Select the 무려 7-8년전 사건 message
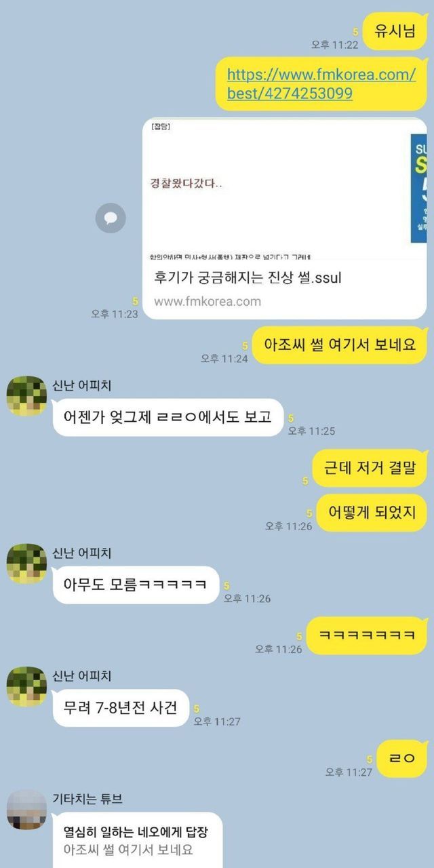The image size is (434, 868). [x=121, y=707]
